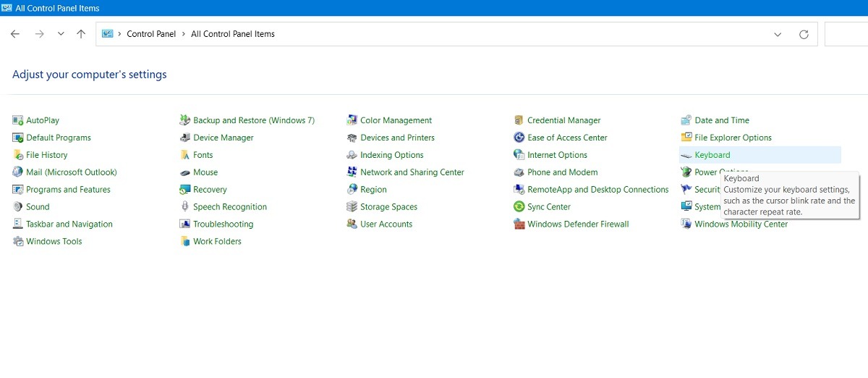Screen dimensions: 868x378
Task: Click the Control Panel breadcrumb segment
Action: [x=151, y=34]
